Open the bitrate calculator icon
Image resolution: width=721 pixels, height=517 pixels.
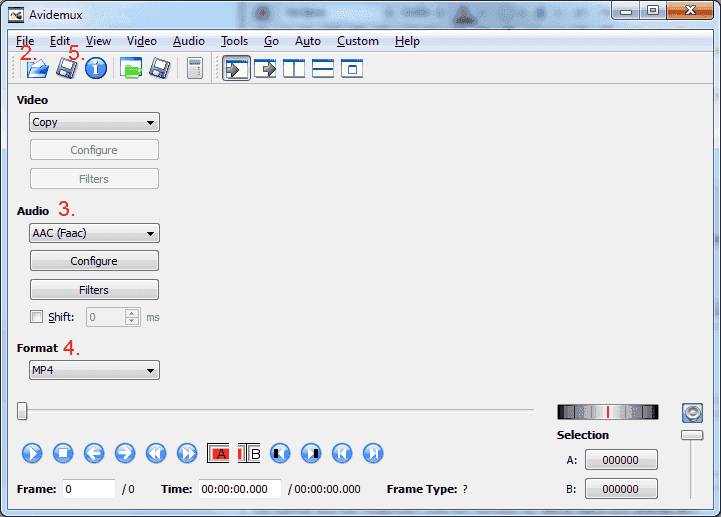195,69
